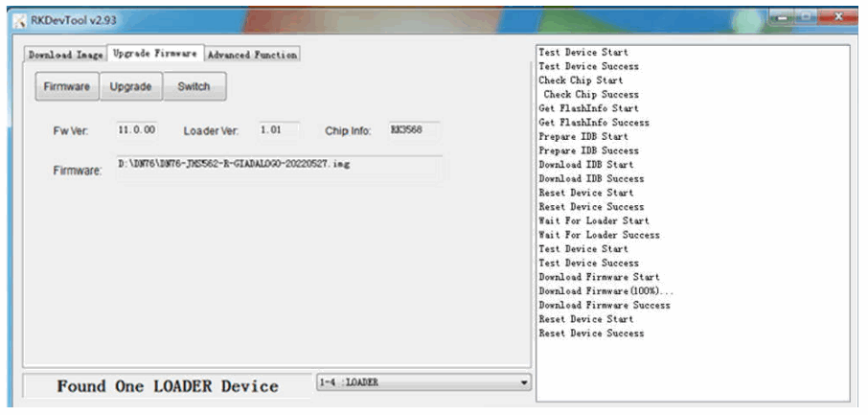The height and width of the screenshot is (415, 868).
Task: Click the Firmware button
Action: (x=67, y=86)
